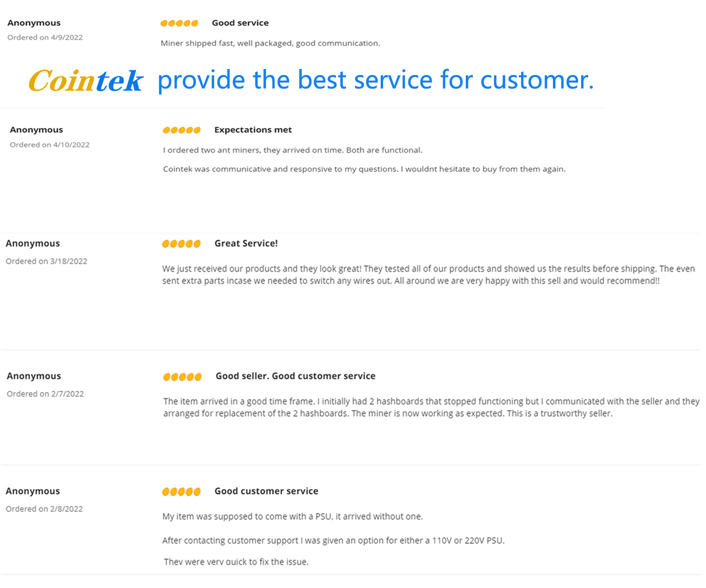Click the blue 'provide the best service' banner
Image resolution: width=706 pixels, height=588 pixels.
[x=376, y=81]
